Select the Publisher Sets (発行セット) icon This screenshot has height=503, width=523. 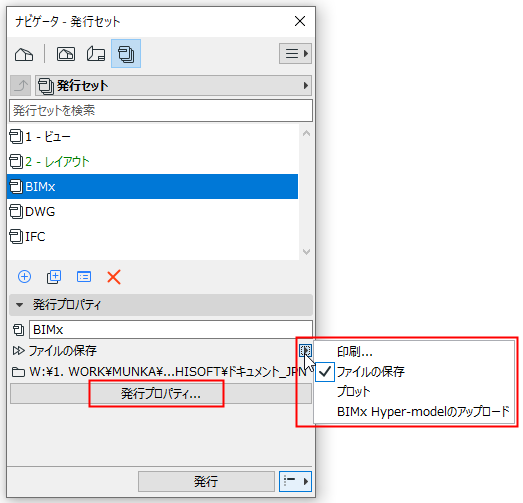pos(126,54)
